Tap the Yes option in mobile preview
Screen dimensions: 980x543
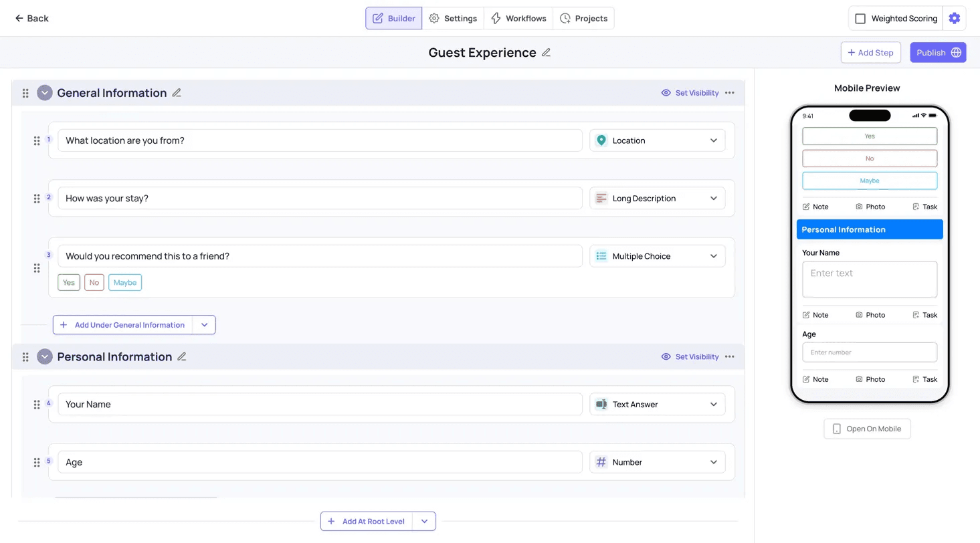[870, 136]
